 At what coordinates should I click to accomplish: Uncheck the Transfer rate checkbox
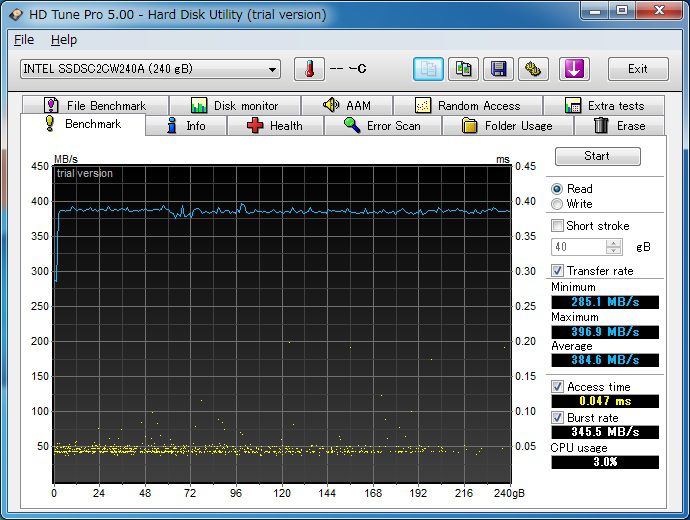coord(558,271)
